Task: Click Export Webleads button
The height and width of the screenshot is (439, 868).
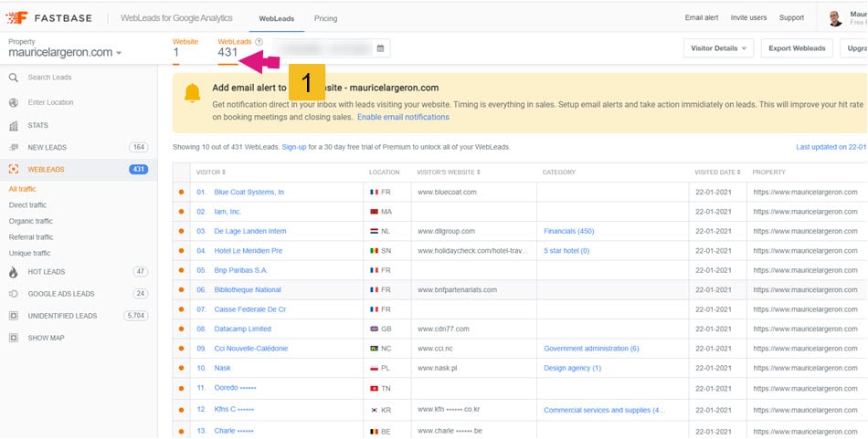Action: point(797,48)
